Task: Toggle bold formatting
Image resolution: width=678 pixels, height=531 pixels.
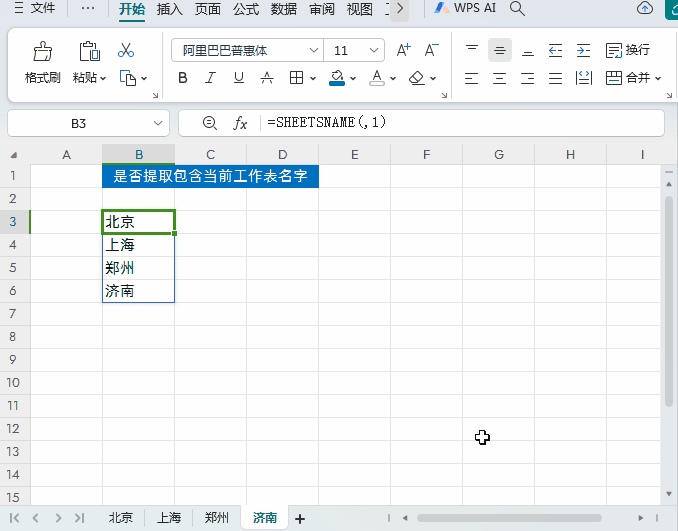Action: click(183, 78)
